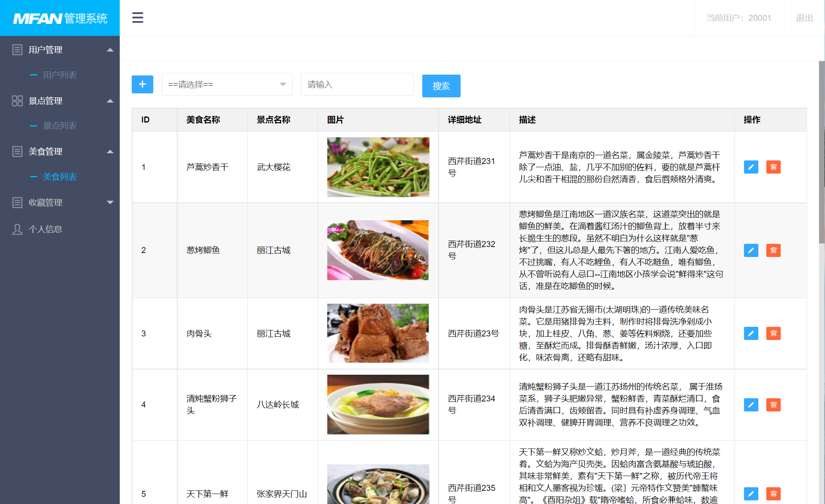The height and width of the screenshot is (504, 825).
Task: Edit 清炖蟹粉狮子头 using its pencil icon
Action: click(751, 405)
